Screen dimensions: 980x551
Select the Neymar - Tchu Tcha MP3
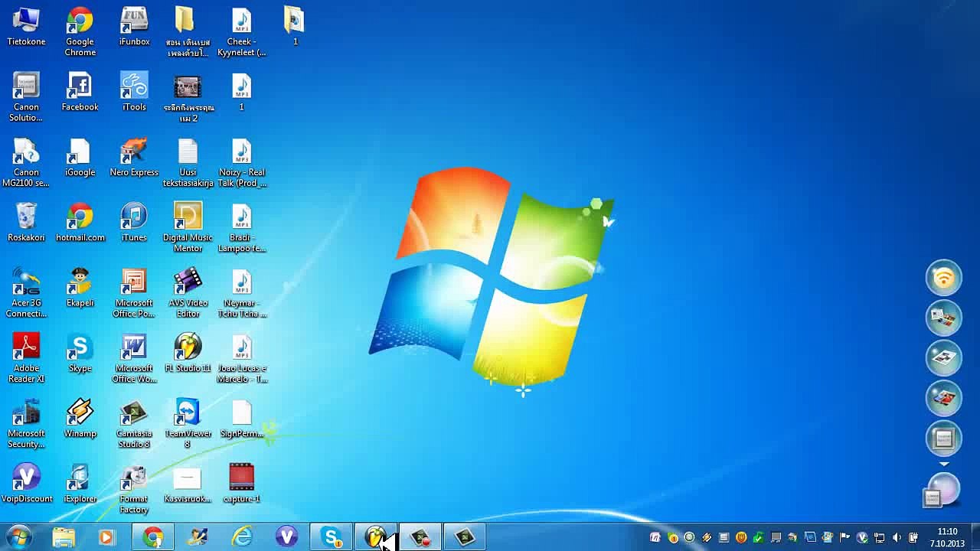tap(241, 293)
